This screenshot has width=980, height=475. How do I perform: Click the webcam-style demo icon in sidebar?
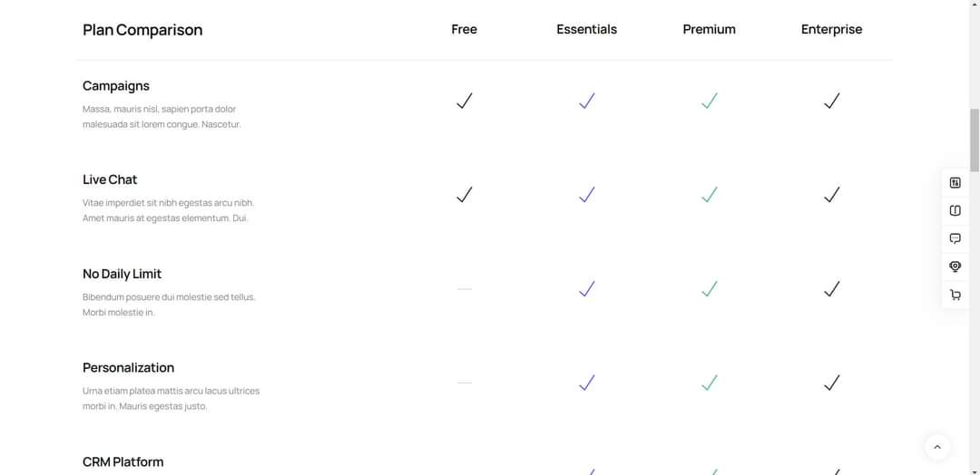(955, 267)
